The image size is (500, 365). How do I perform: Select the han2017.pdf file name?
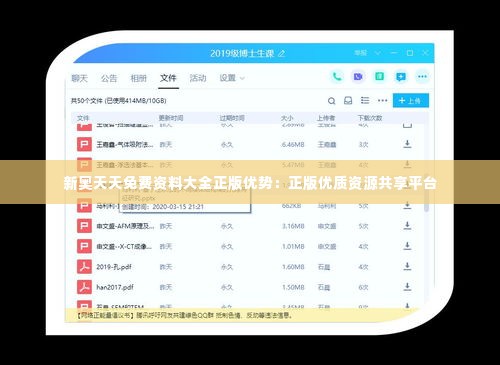115,287
